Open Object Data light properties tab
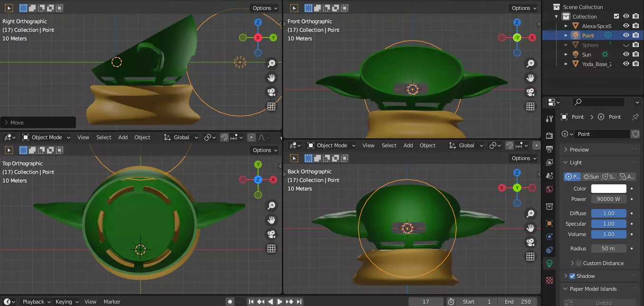 549,263
